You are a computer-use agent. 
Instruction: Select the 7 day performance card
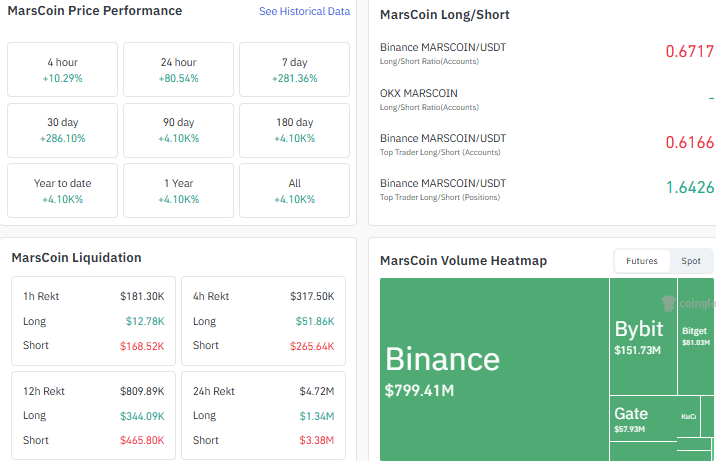coord(295,69)
